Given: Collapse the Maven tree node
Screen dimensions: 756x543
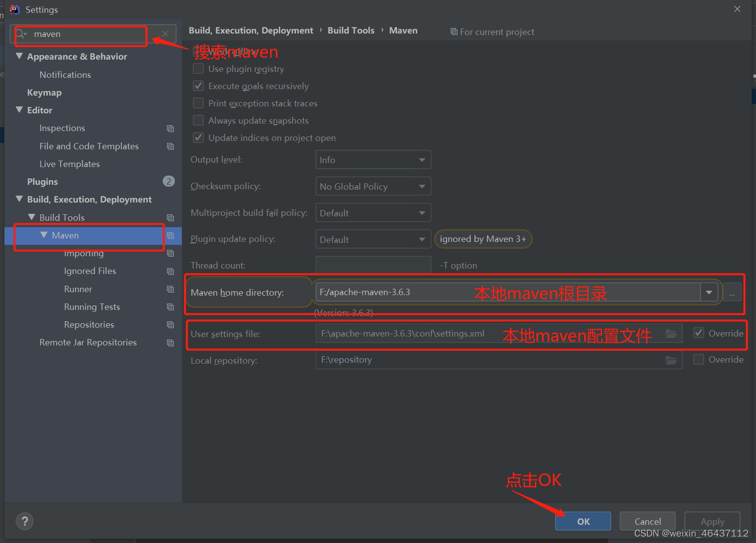Looking at the screenshot, I should click(44, 235).
